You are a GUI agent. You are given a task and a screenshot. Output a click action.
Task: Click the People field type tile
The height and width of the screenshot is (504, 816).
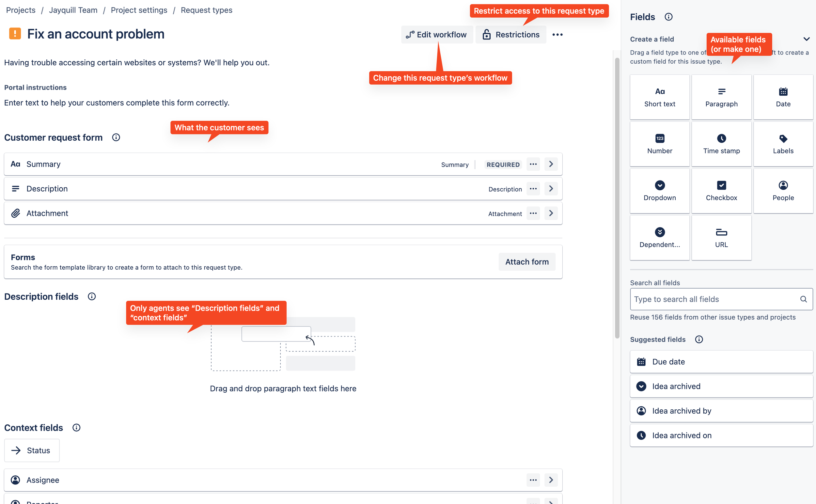(783, 191)
